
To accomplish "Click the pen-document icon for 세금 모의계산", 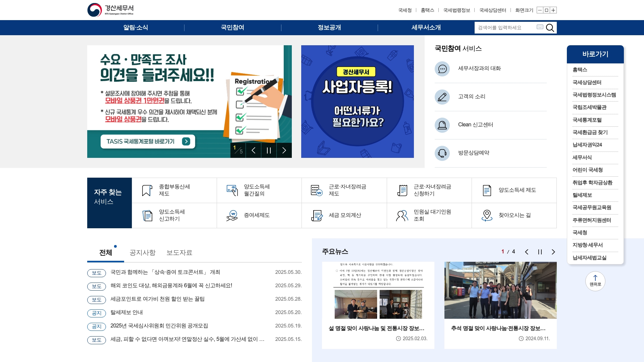I will [317, 216].
